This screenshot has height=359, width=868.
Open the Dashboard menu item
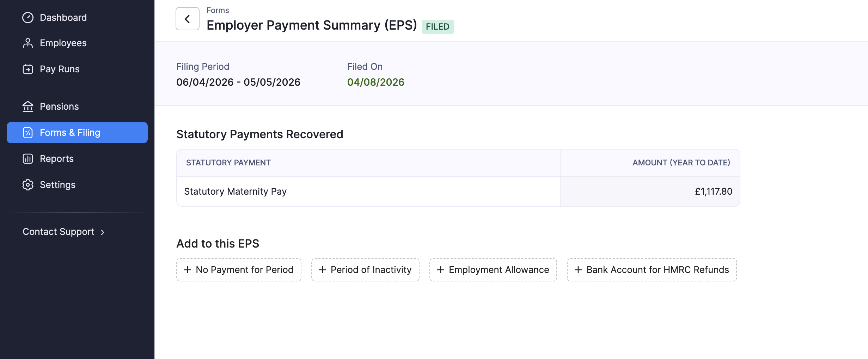(x=77, y=18)
